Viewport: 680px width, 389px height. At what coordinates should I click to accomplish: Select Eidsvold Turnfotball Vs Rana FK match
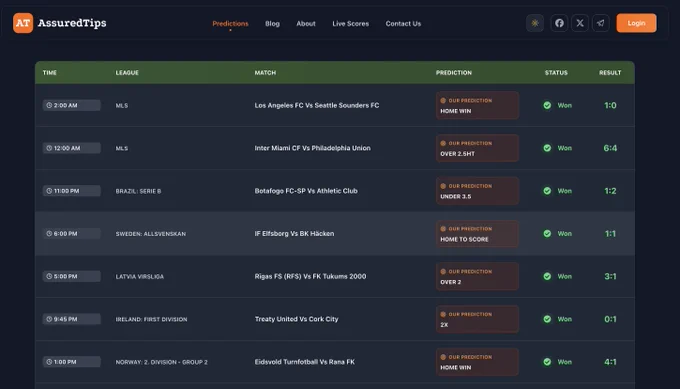pos(304,362)
